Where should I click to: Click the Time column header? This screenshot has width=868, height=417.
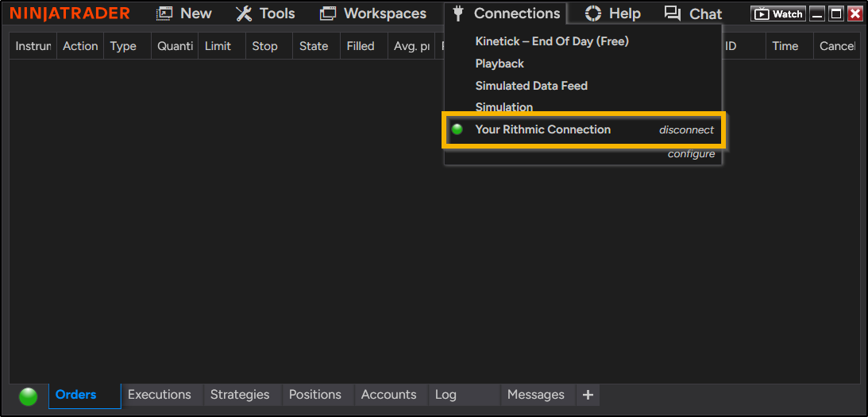(789, 46)
